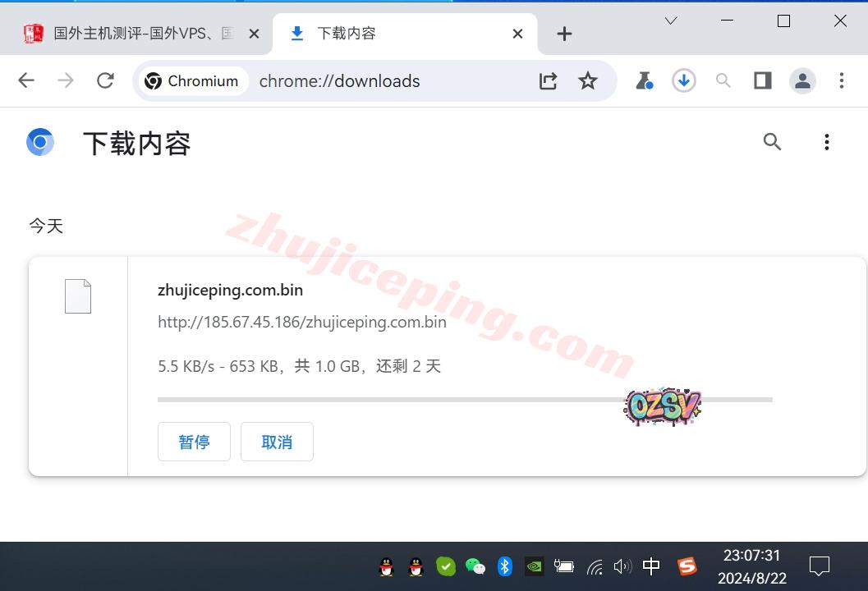
Task: Search downloads with magnifier icon
Action: (772, 142)
